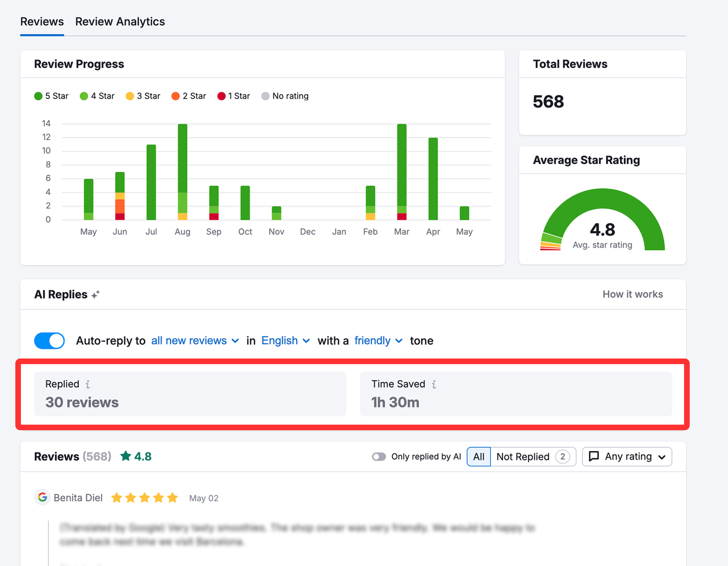Click the Google logo beside Benita Diel
Image resolution: width=728 pixels, height=566 pixels.
click(x=42, y=497)
